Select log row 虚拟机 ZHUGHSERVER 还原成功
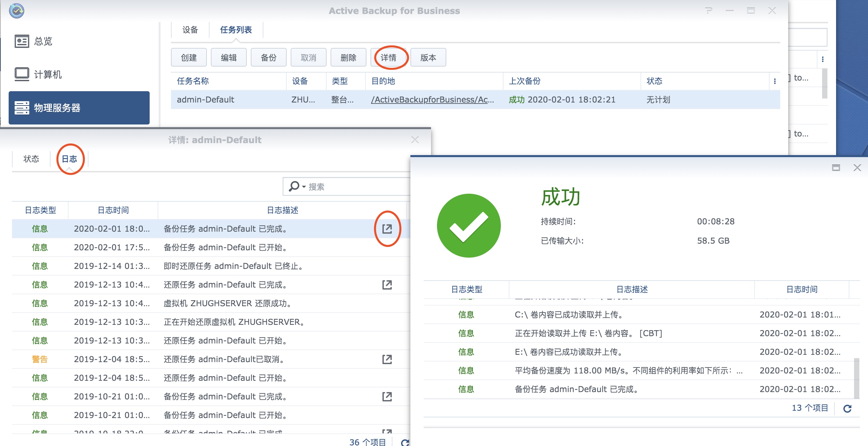Viewport: 868px width, 446px height. pos(211,304)
